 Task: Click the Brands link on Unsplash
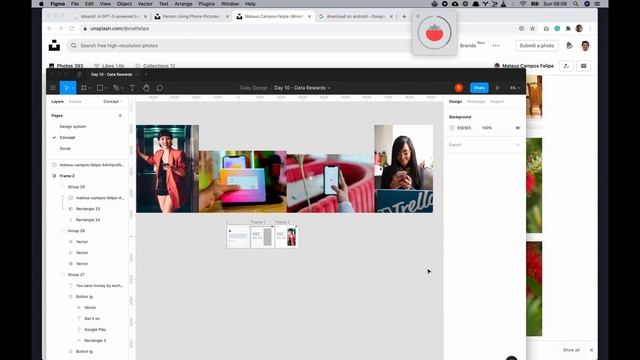click(468, 46)
